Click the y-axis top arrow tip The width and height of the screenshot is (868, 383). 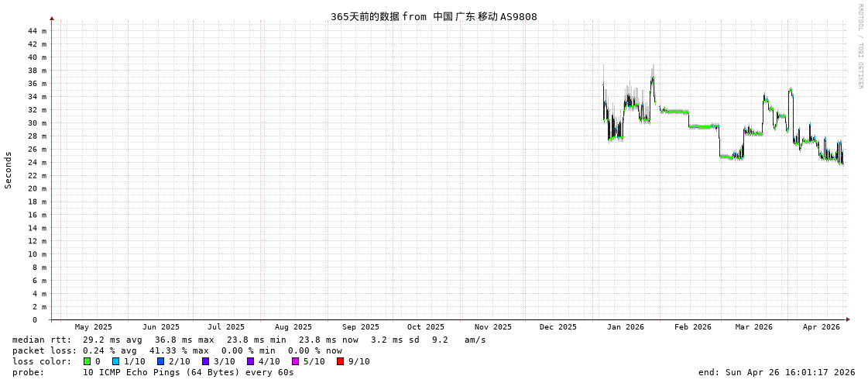coord(52,18)
